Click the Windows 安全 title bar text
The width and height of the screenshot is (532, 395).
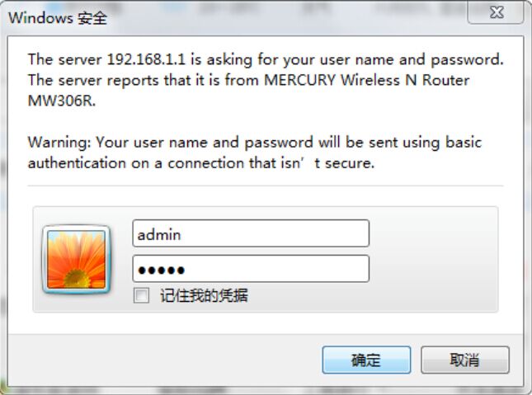pos(58,17)
